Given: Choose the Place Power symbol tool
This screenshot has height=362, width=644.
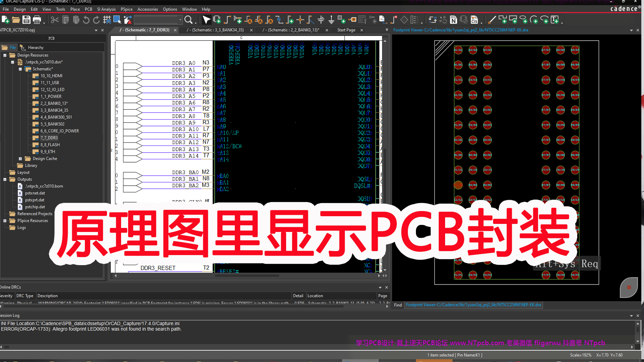Looking at the screenshot, I should [x=321, y=20].
